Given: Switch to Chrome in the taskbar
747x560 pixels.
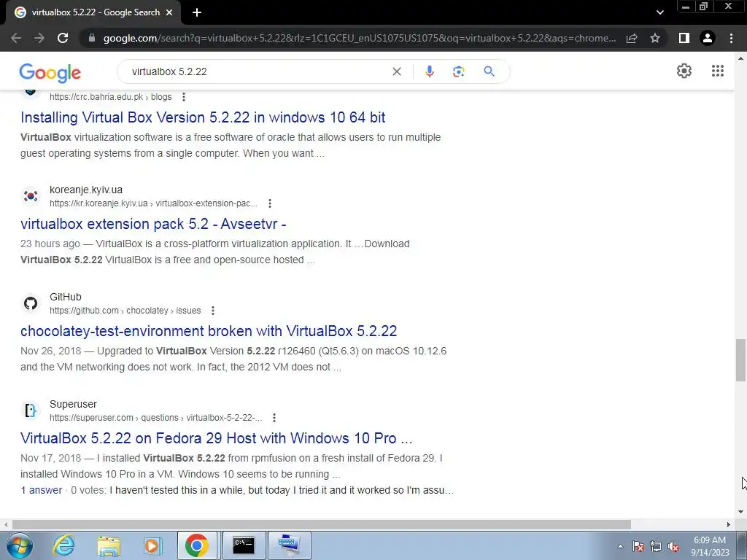Looking at the screenshot, I should pyautogui.click(x=197, y=545).
